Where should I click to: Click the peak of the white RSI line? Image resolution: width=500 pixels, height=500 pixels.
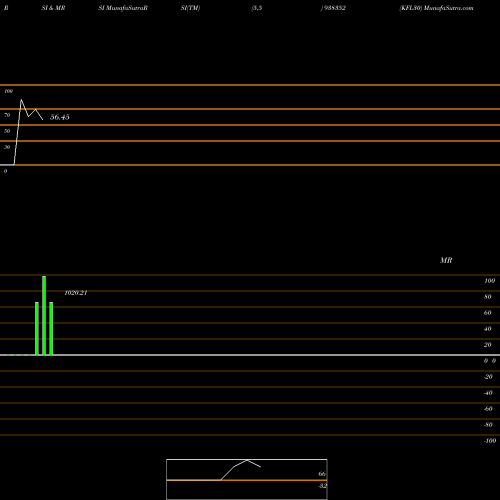(21, 100)
